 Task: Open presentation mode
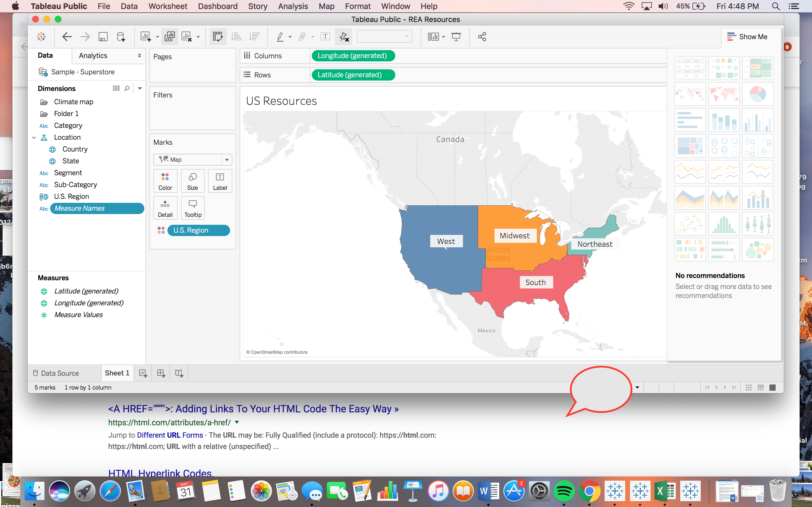(x=456, y=36)
